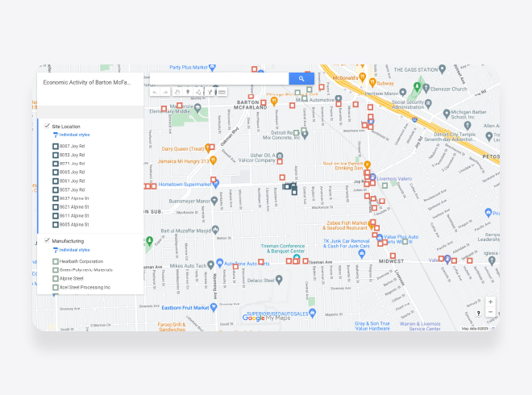Click THE GASS STATION map pin
The image size is (532, 395).
click(442, 69)
